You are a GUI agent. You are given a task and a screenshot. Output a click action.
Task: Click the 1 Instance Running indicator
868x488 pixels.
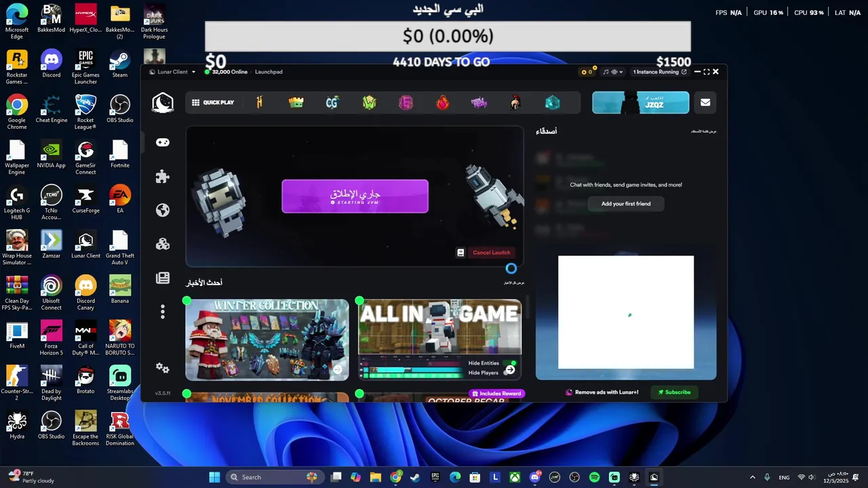[659, 71]
